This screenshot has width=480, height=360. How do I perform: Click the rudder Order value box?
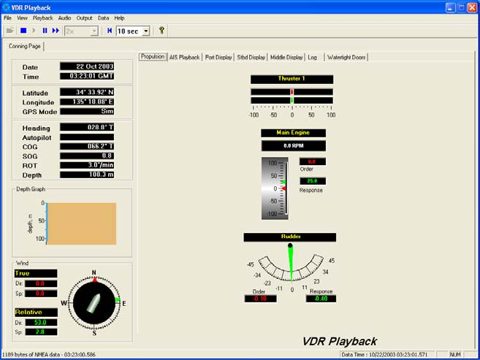(260, 299)
